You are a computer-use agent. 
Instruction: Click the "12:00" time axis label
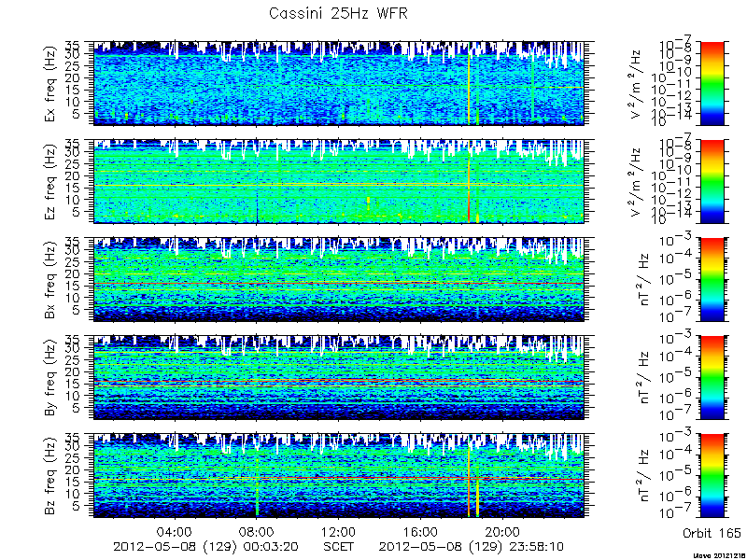tap(339, 531)
